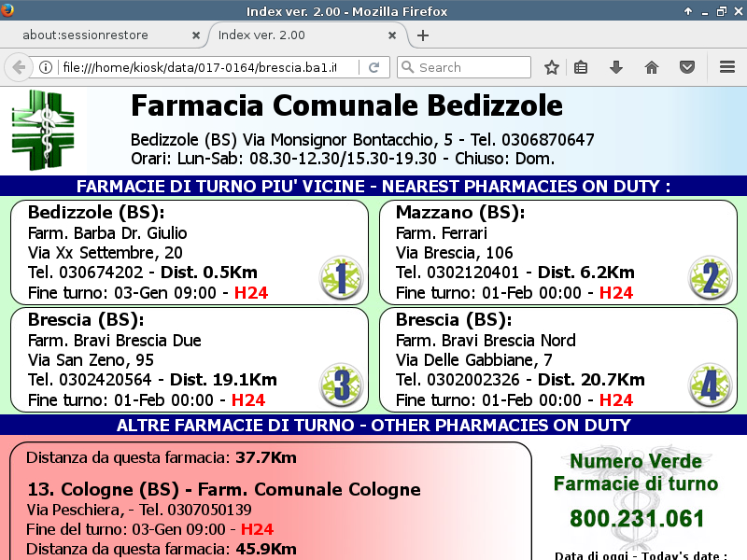
Task: Close the about:sessionrestore tab
Action: [196, 35]
